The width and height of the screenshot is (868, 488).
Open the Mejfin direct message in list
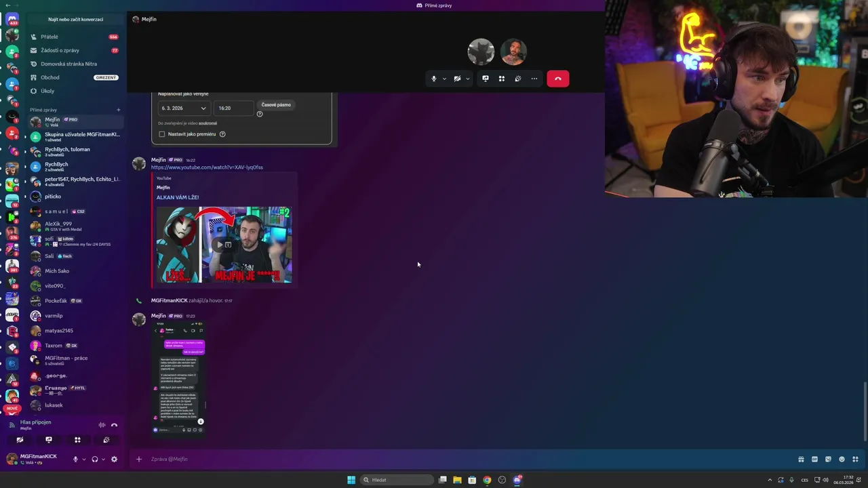[75, 122]
